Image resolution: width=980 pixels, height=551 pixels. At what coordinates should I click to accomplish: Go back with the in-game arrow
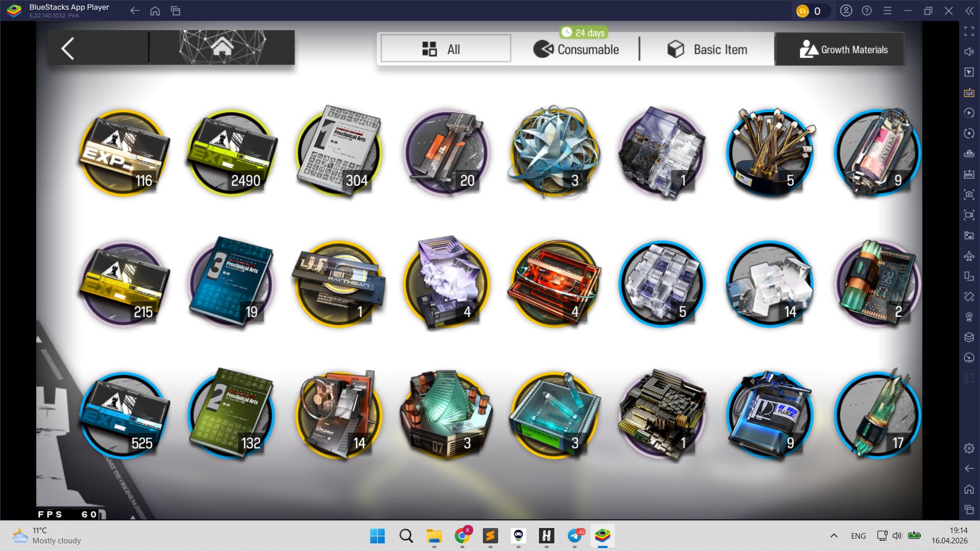[68, 49]
